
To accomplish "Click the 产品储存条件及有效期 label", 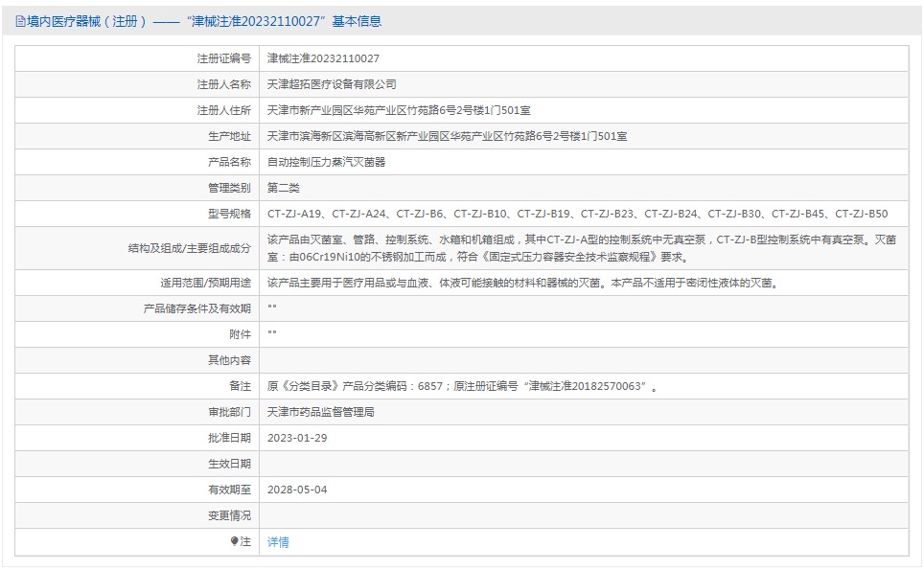I will (197, 308).
